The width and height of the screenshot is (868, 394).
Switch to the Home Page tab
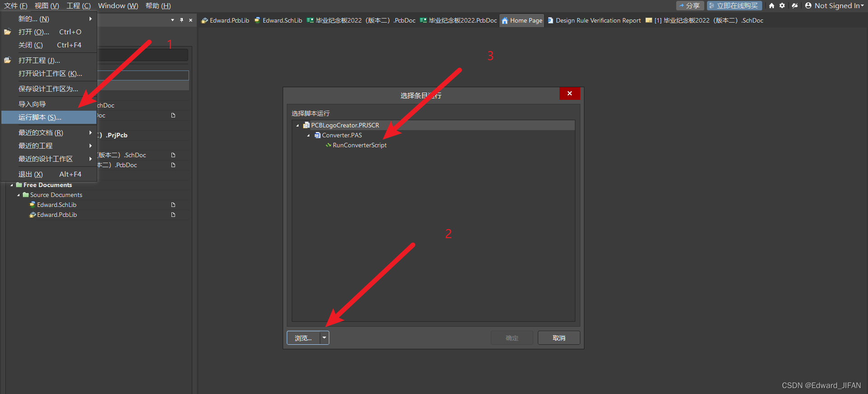(522, 20)
